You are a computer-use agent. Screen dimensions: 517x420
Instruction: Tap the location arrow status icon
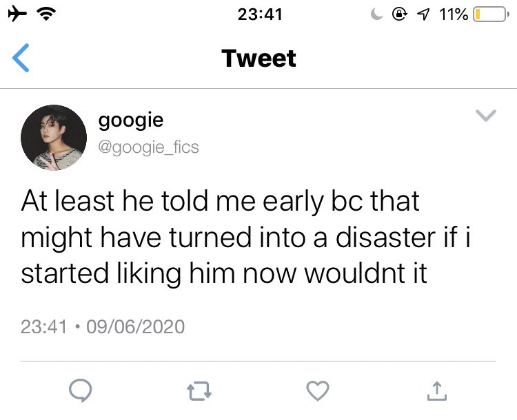tap(424, 14)
